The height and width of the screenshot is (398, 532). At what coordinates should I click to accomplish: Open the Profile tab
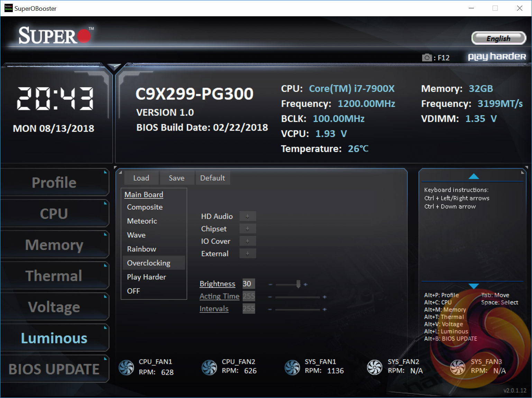[54, 182]
